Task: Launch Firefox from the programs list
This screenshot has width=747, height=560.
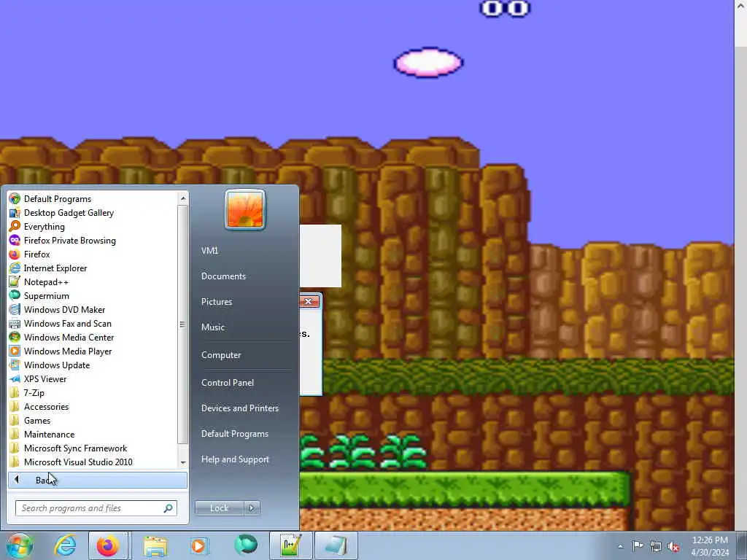Action: click(x=36, y=254)
